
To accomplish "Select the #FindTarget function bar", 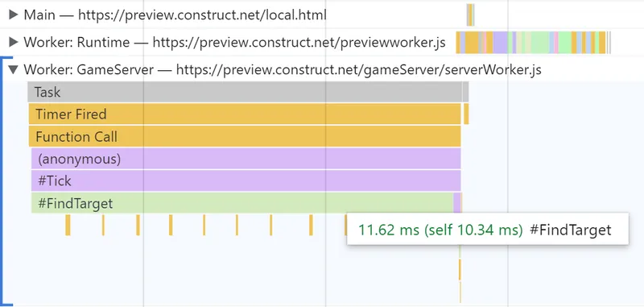I will pos(242,203).
